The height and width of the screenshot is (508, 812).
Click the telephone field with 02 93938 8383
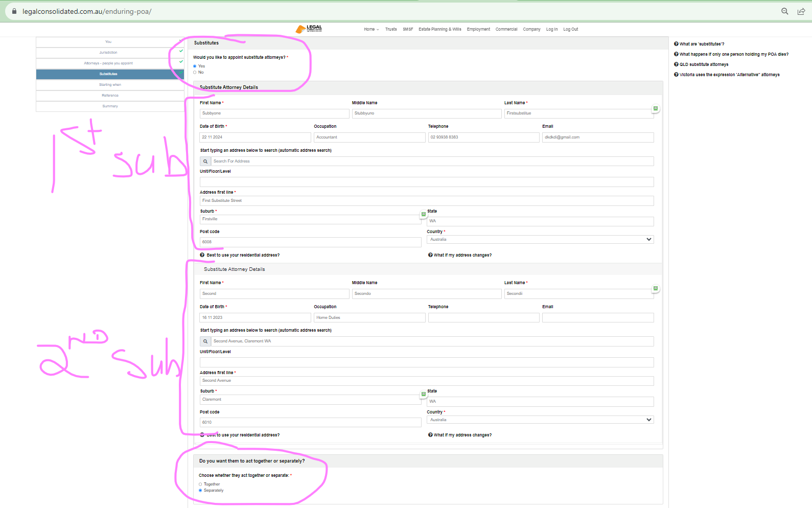pyautogui.click(x=483, y=137)
